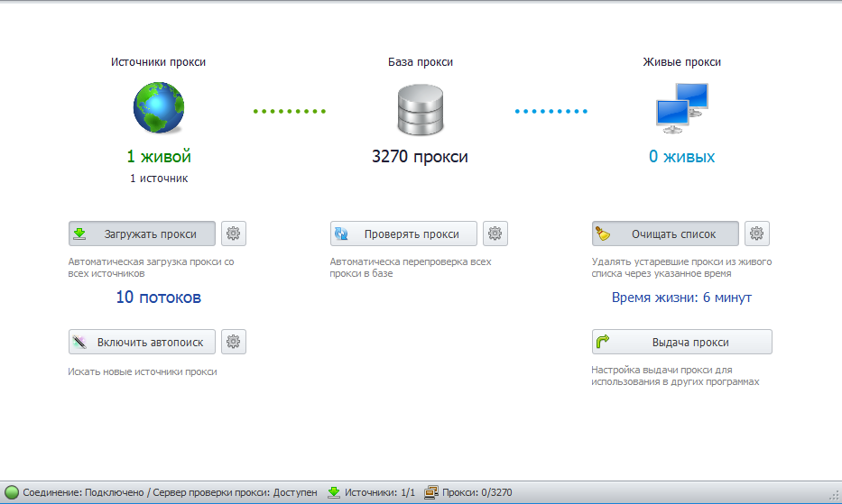Viewport: 842px width, 504px height.
Task: Click green connection status indicator in status bar
Action: tap(12, 492)
